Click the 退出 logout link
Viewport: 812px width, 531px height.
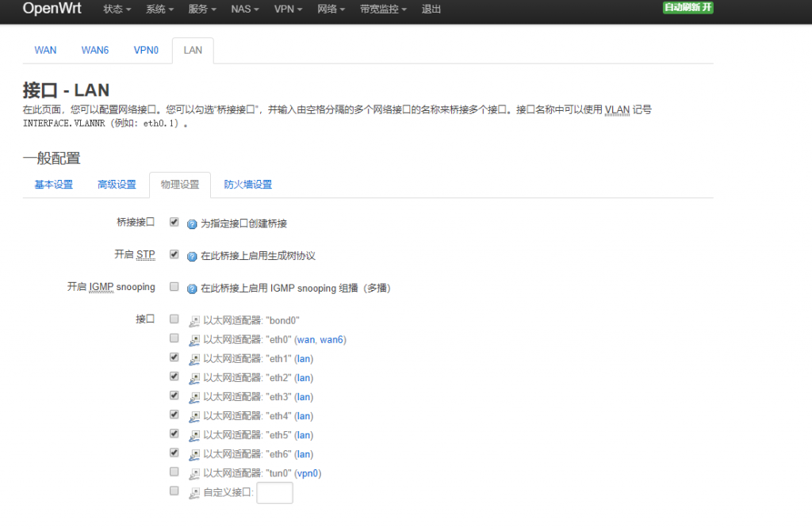pos(431,10)
